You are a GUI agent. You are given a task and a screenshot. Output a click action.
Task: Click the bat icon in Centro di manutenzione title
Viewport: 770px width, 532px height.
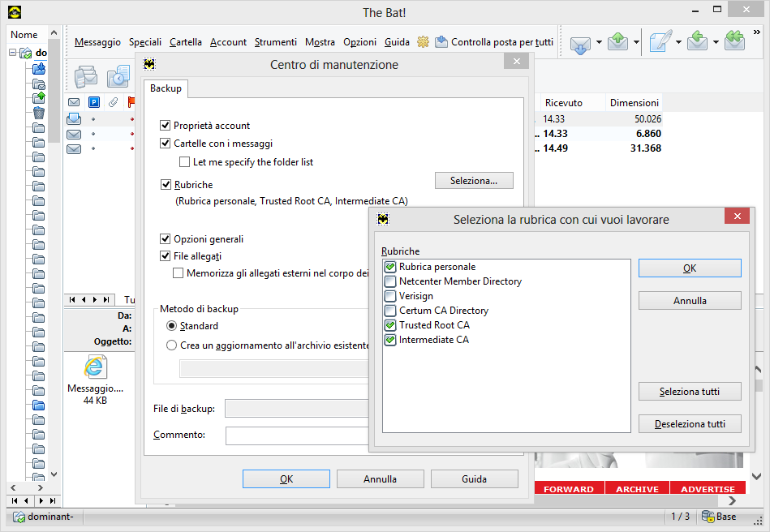pyautogui.click(x=149, y=64)
